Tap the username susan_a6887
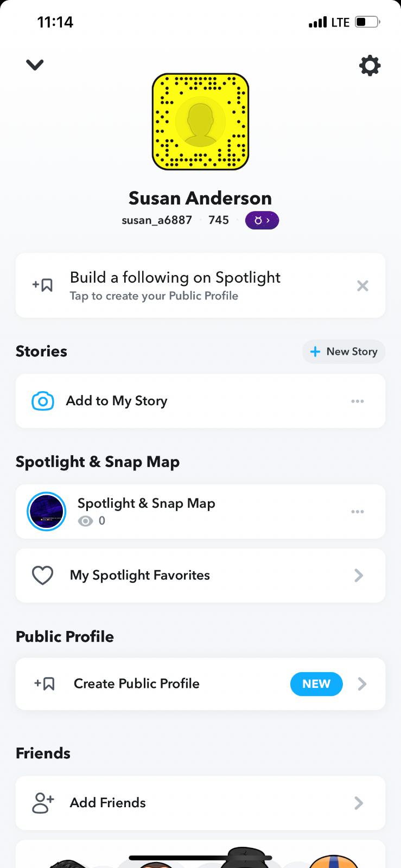This screenshot has height=868, width=401. point(157,220)
